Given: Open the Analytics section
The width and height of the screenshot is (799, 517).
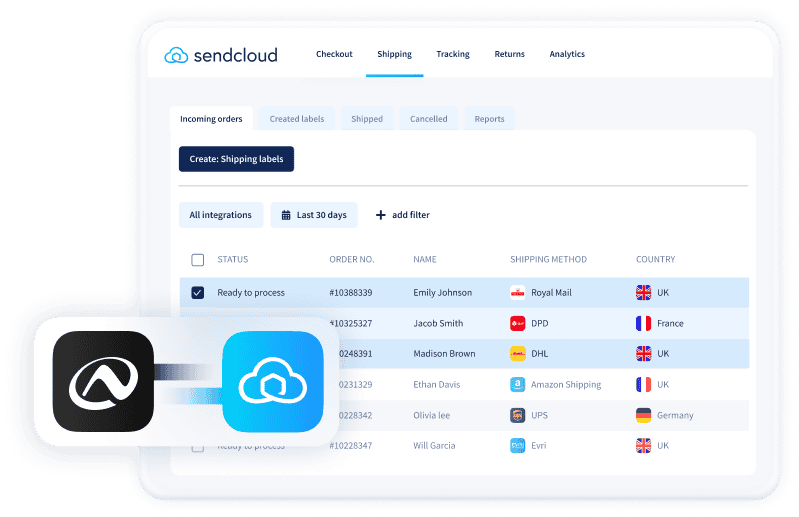Looking at the screenshot, I should click(567, 54).
